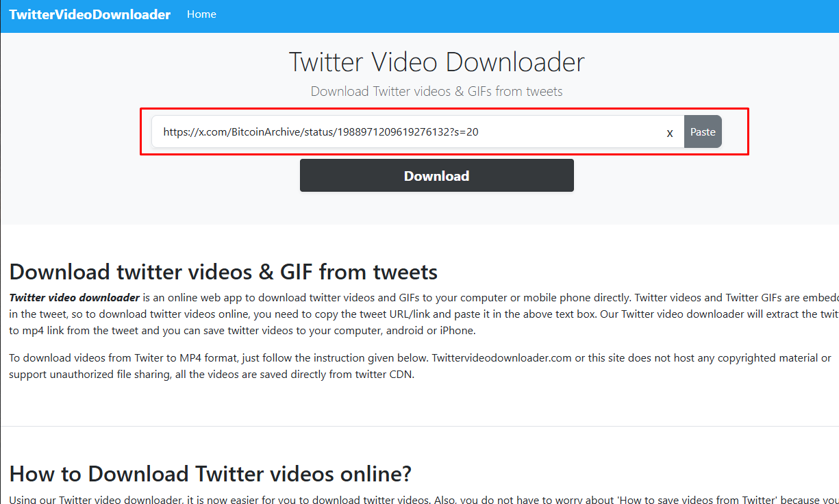Click the 'Download Twitter videos & GIFs from tweets' subtitle
Image resolution: width=839 pixels, height=504 pixels.
point(437,91)
